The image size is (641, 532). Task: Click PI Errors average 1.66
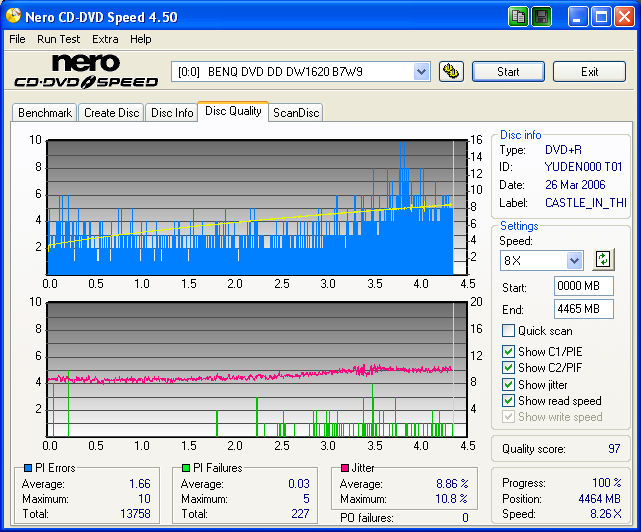coord(140,484)
